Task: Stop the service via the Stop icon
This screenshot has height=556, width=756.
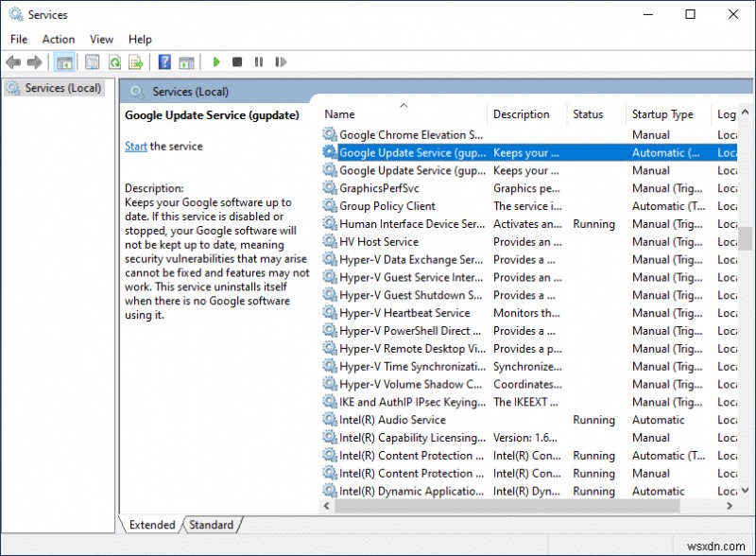Action: (236, 61)
